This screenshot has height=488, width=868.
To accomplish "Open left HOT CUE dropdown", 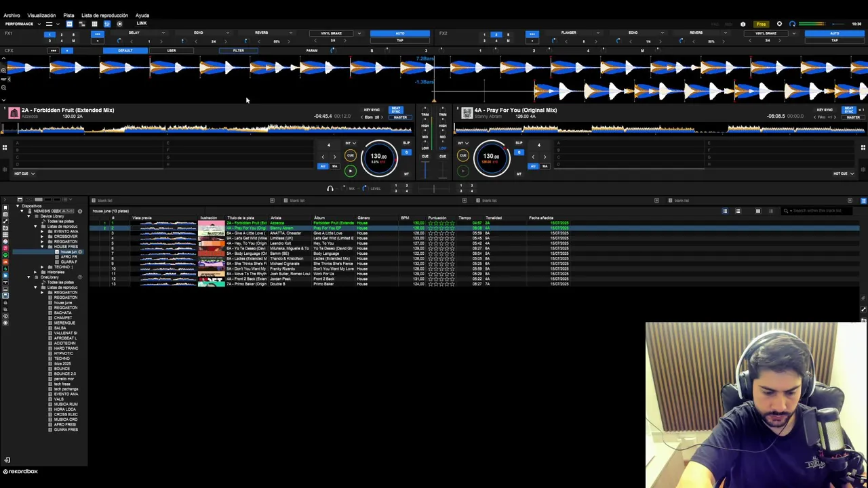I will click(24, 174).
